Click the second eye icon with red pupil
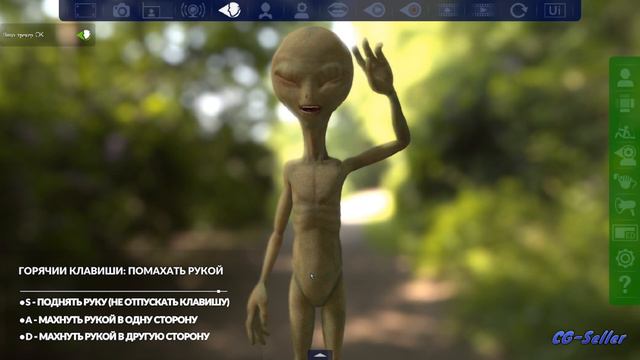 tap(411, 10)
